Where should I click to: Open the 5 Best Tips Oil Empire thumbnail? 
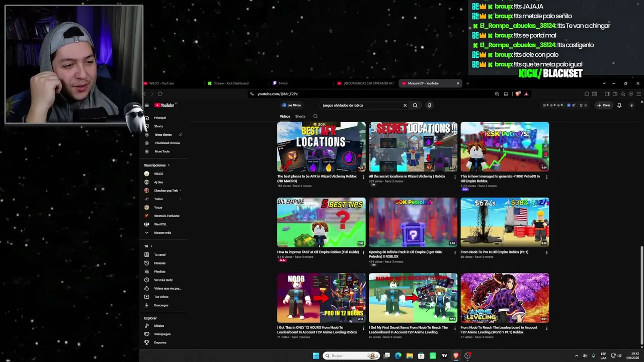pos(321,222)
